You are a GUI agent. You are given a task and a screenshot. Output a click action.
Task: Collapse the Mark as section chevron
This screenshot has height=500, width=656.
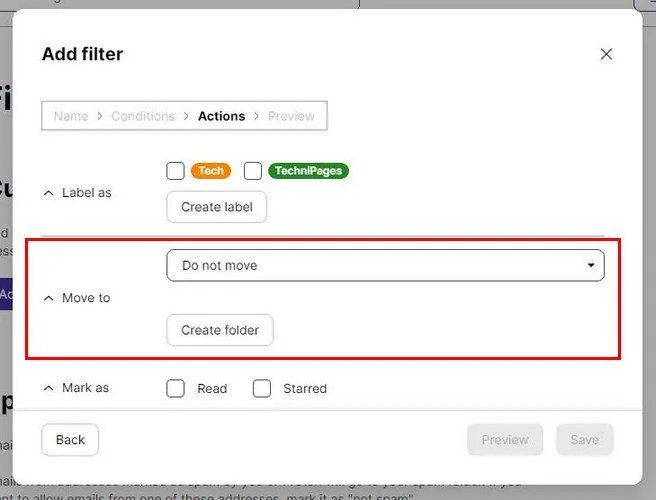(49, 388)
